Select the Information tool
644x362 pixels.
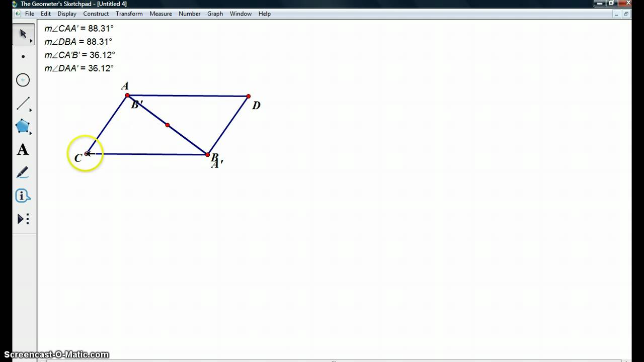click(x=23, y=196)
